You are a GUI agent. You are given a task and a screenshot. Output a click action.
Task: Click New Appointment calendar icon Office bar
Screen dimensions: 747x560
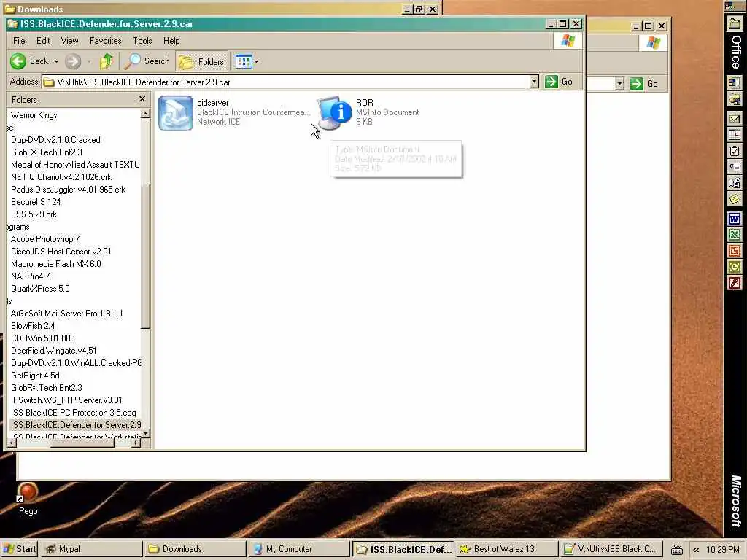(735, 135)
